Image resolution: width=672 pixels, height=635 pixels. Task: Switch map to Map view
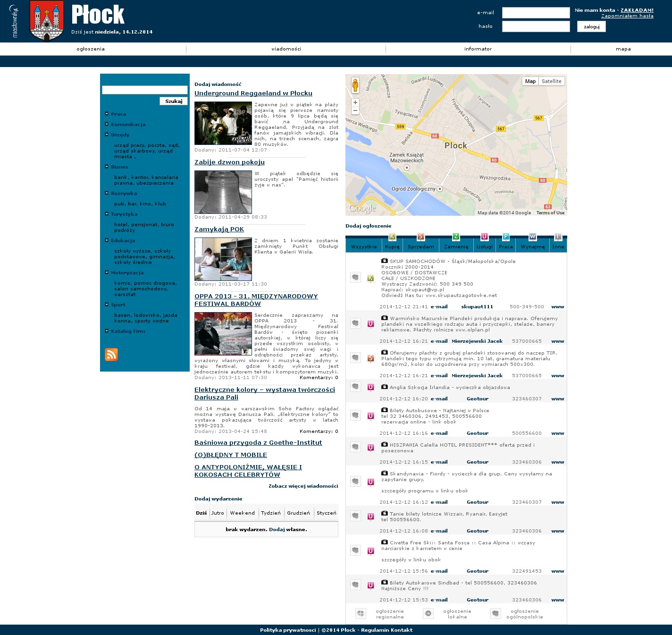click(530, 81)
